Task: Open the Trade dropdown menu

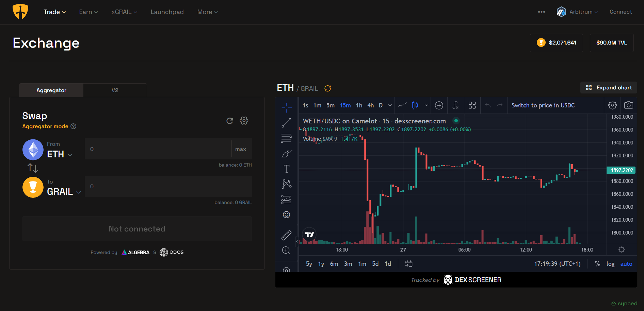Action: (x=54, y=12)
